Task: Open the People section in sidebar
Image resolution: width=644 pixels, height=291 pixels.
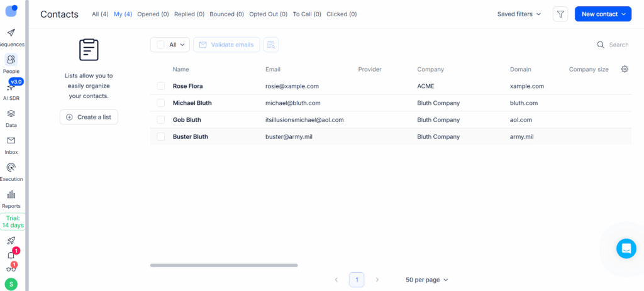Action: [11, 64]
